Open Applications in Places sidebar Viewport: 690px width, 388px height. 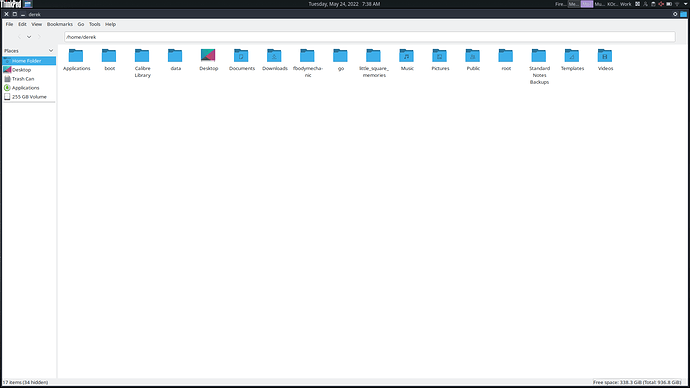coord(29,88)
